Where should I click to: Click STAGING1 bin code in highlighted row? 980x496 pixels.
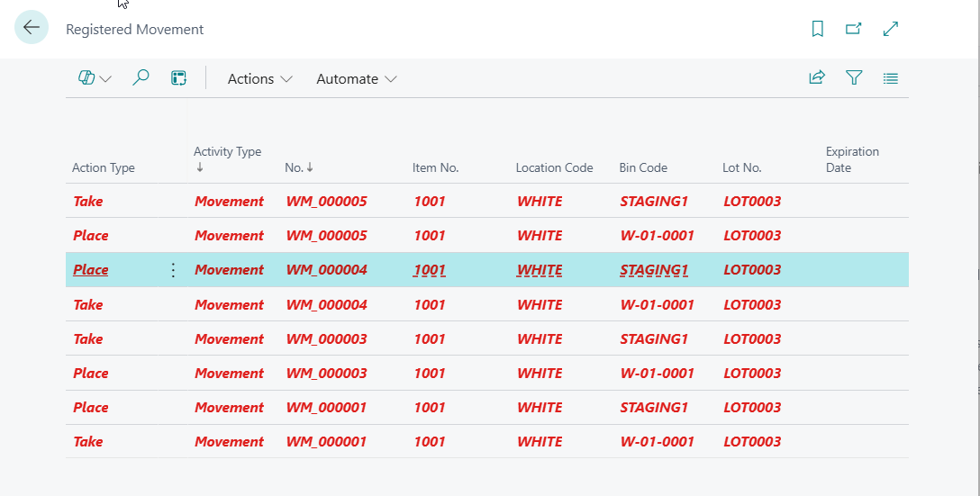pyautogui.click(x=654, y=270)
